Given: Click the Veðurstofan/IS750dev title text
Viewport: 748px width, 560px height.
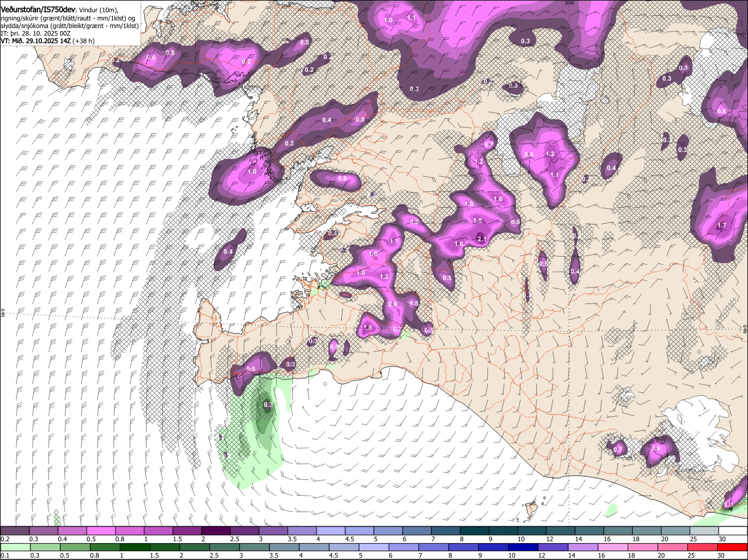Looking at the screenshot, I should pyautogui.click(x=38, y=10).
